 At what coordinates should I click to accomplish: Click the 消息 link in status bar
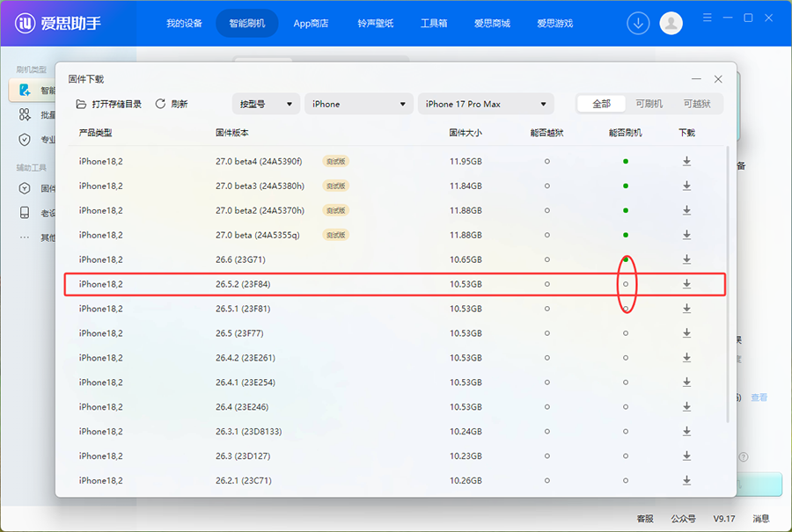pos(760,519)
